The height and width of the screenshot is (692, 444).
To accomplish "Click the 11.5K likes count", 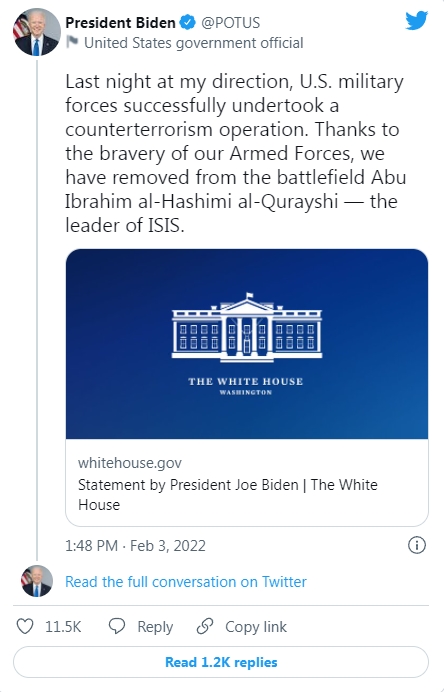I will point(63,627).
